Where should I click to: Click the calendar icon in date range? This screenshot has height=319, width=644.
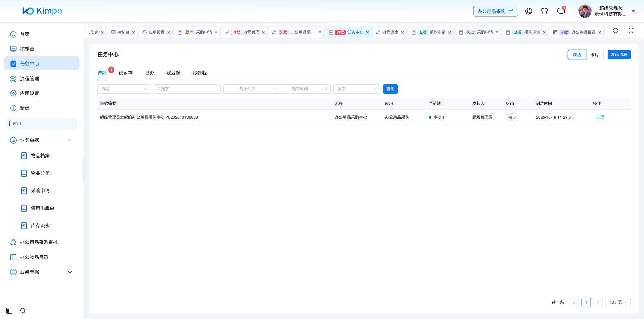325,89
